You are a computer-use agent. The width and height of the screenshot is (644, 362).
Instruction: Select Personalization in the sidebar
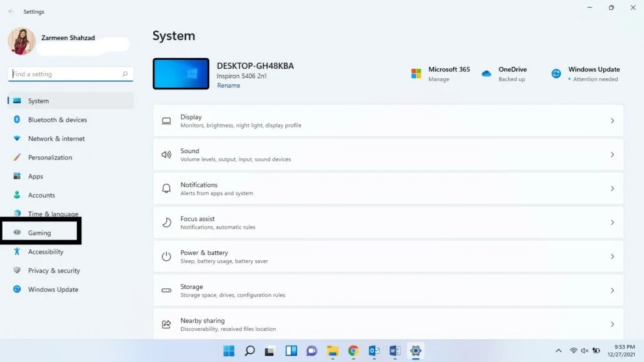tap(71, 158)
